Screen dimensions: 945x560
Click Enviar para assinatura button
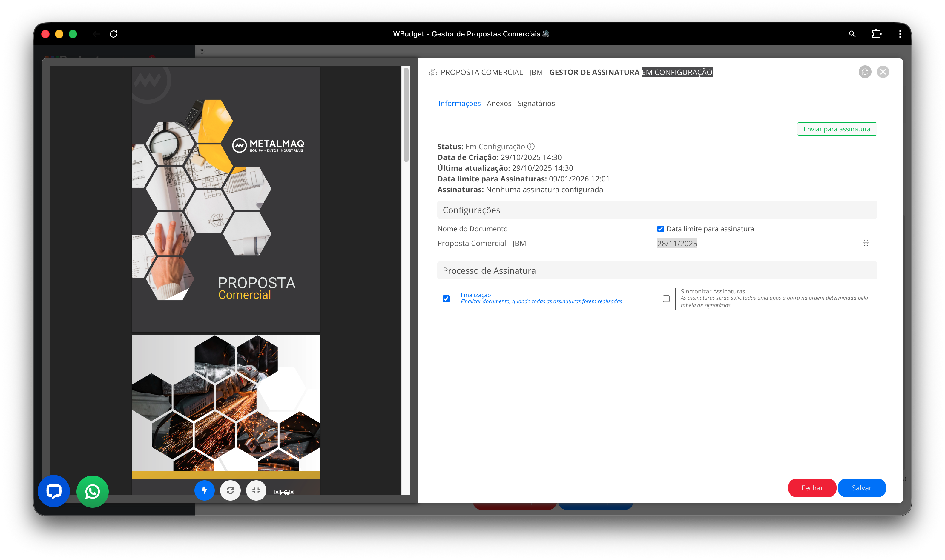coord(837,129)
